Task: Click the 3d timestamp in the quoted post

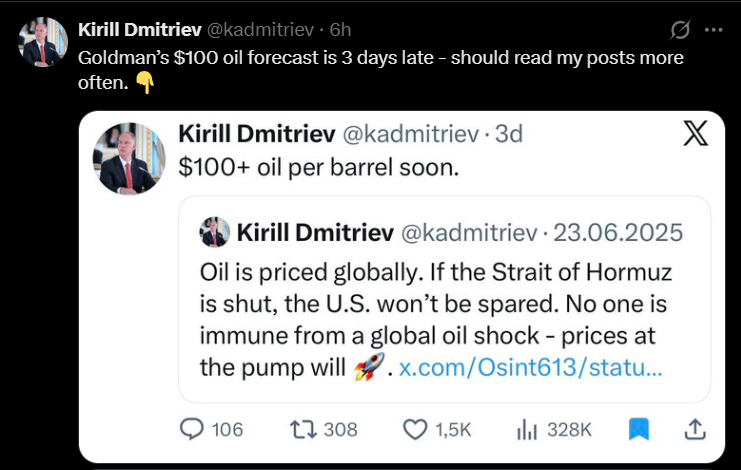Action: tap(508, 133)
